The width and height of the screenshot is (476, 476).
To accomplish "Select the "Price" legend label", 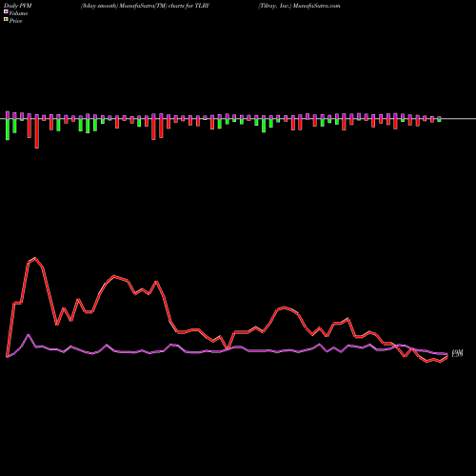I will pyautogui.click(x=15, y=21).
